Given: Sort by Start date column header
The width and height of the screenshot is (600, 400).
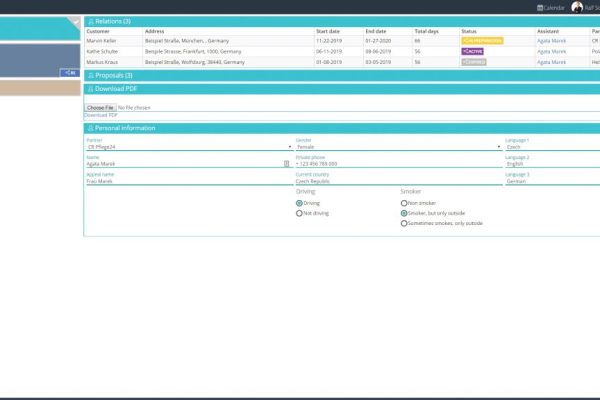Looking at the screenshot, I should coord(328,31).
